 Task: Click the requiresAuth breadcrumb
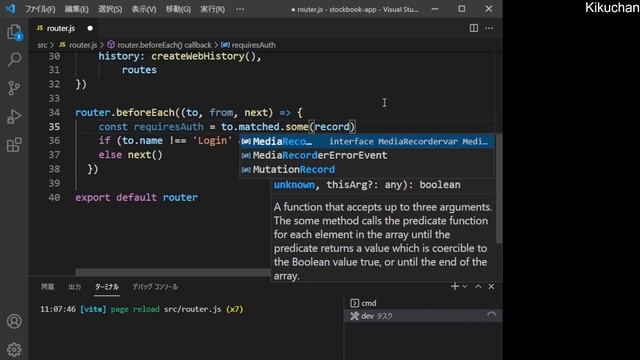click(x=248, y=45)
